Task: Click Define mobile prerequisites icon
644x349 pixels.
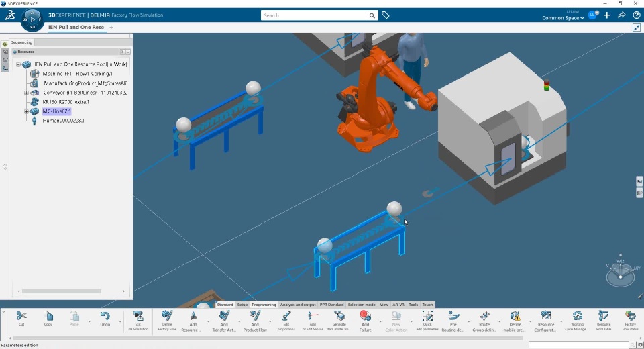Action: click(x=515, y=315)
